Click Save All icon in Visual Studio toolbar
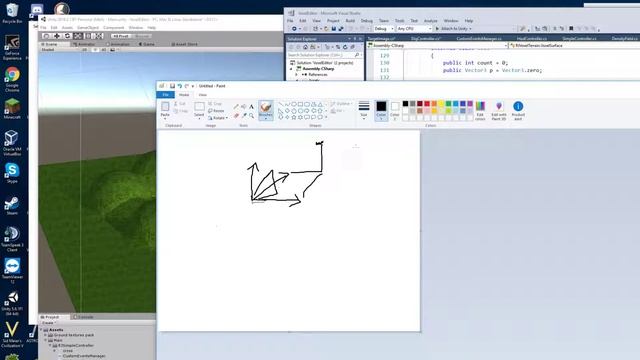The height and width of the screenshot is (360, 640). (340, 29)
